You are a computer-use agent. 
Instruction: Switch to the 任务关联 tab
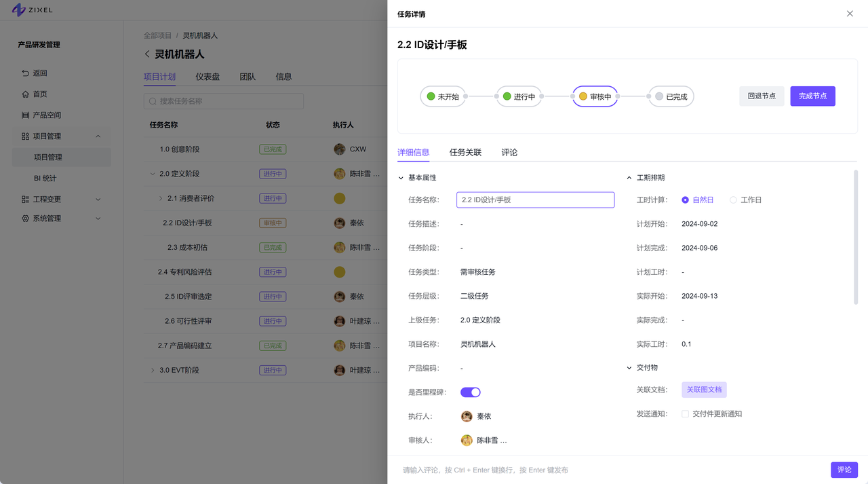pos(465,153)
